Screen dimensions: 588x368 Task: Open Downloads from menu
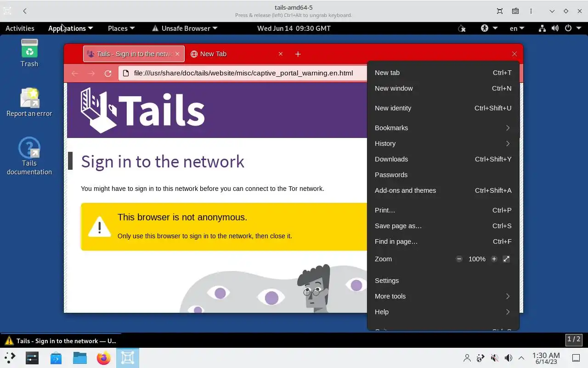[x=443, y=159]
